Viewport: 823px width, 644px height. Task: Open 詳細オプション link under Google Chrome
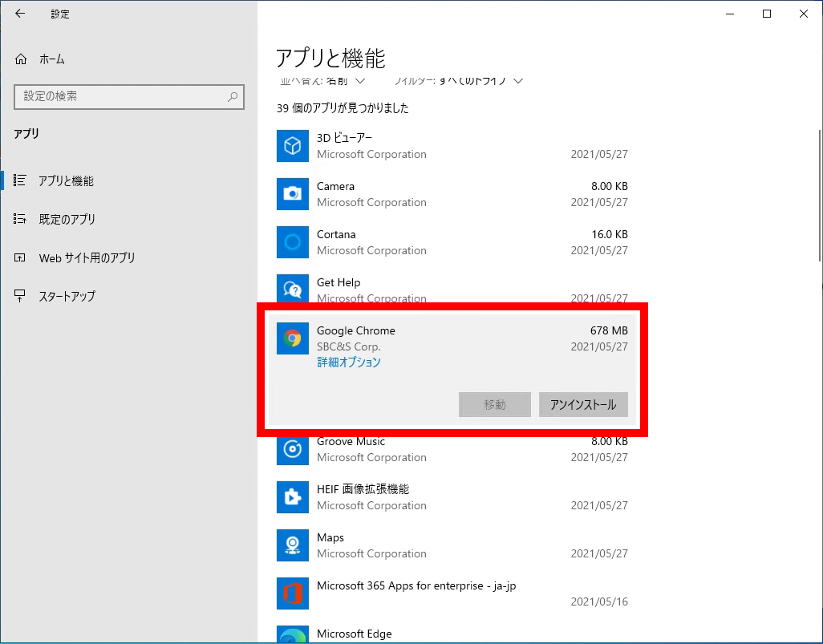pyautogui.click(x=349, y=363)
